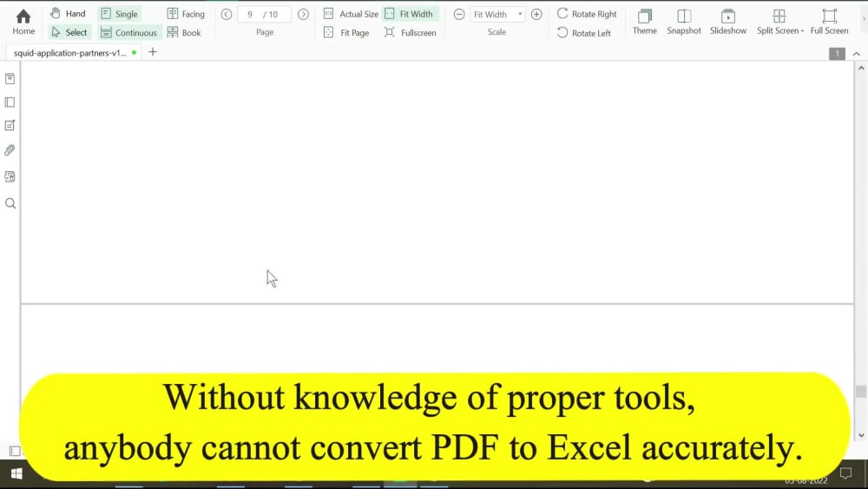Viewport: 868px width, 489px height.
Task: Open the Theme options
Action: (x=645, y=23)
